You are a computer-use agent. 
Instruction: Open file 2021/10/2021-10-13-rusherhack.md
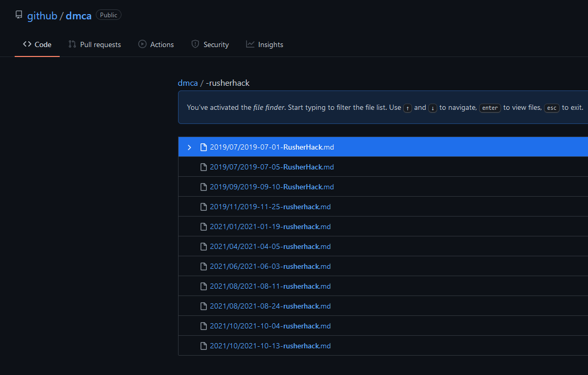(x=270, y=346)
